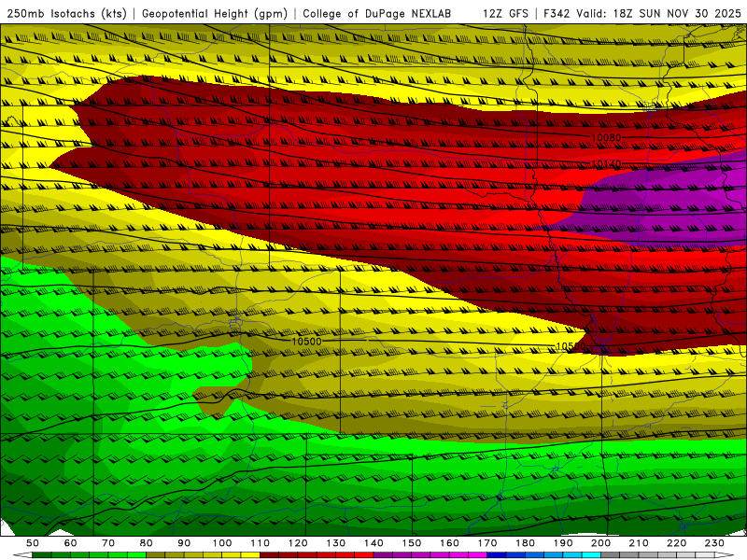Click the 10140 height contour label
Viewport: 747px width, 560px height.
click(x=606, y=164)
